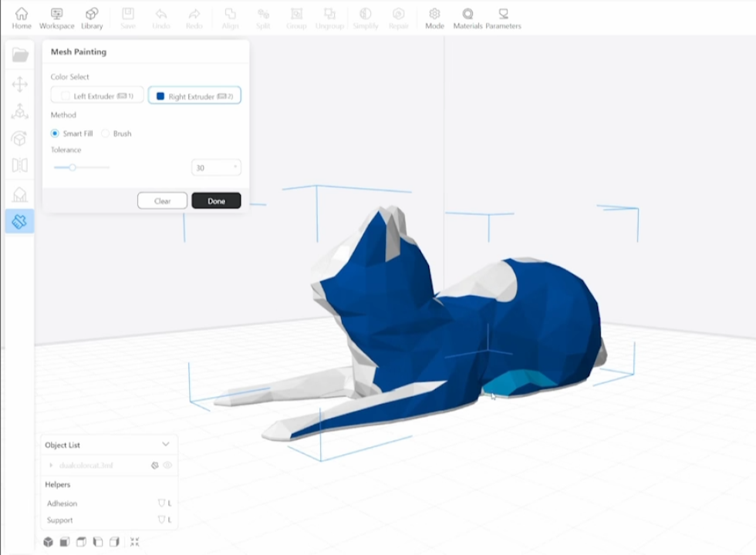This screenshot has width=756, height=555.
Task: Click the Mode icon in the toolbar
Action: 434,17
